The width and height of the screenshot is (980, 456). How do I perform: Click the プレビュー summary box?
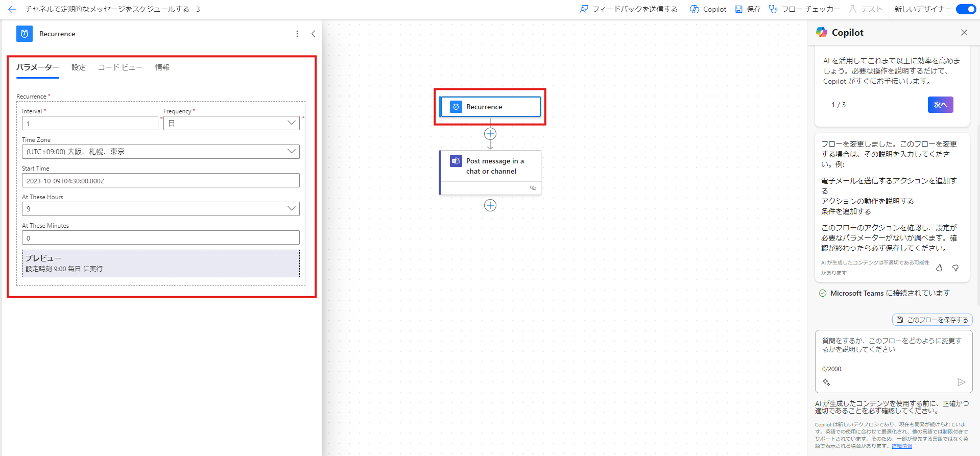pyautogui.click(x=161, y=263)
